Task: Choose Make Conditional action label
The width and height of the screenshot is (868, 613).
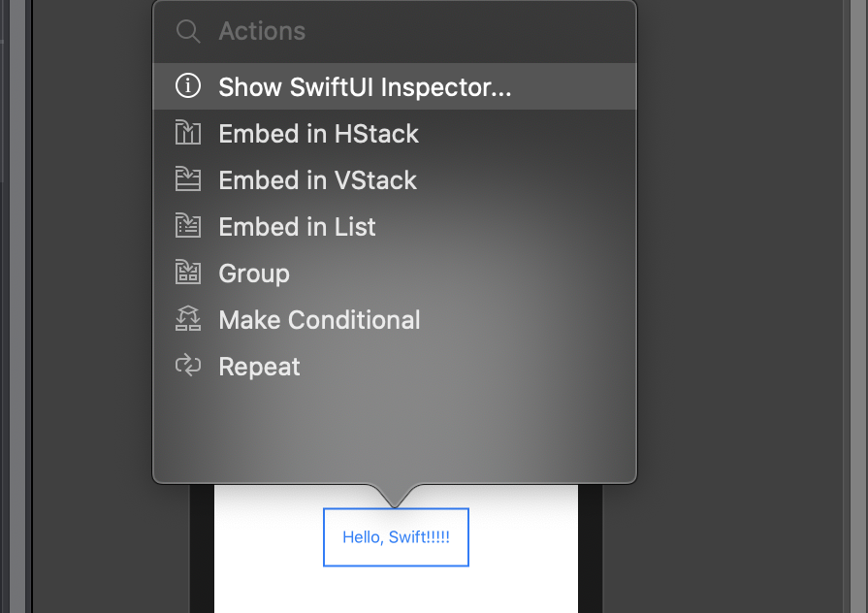Action: (319, 320)
